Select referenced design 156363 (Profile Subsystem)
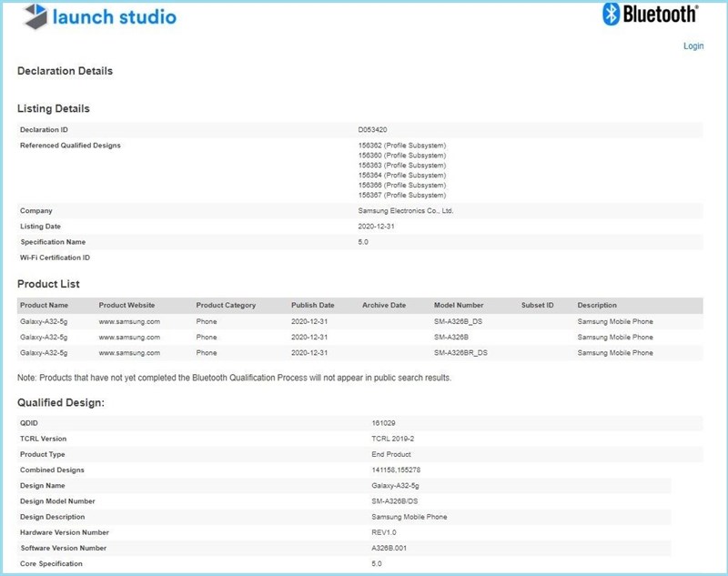The image size is (728, 576). 402,166
